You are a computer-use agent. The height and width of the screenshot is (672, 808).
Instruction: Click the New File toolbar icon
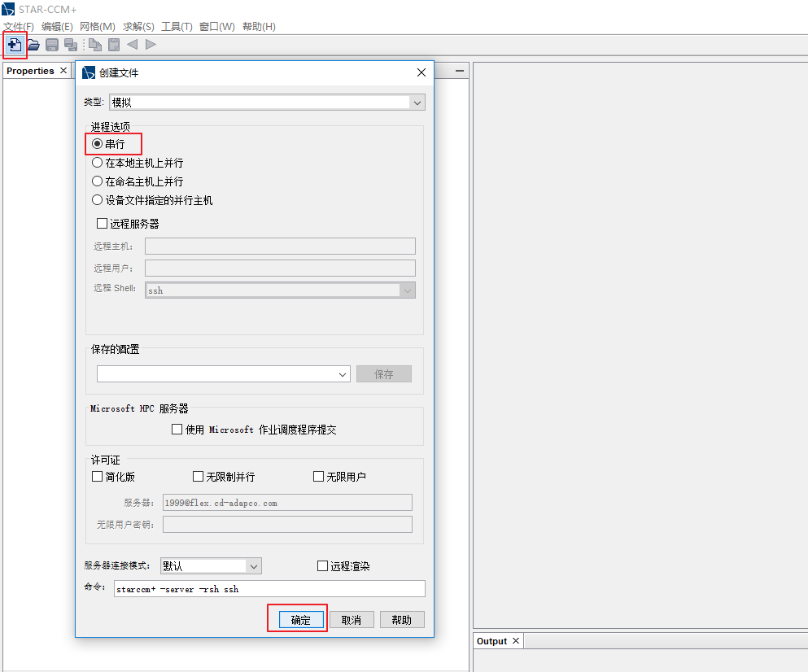click(15, 45)
